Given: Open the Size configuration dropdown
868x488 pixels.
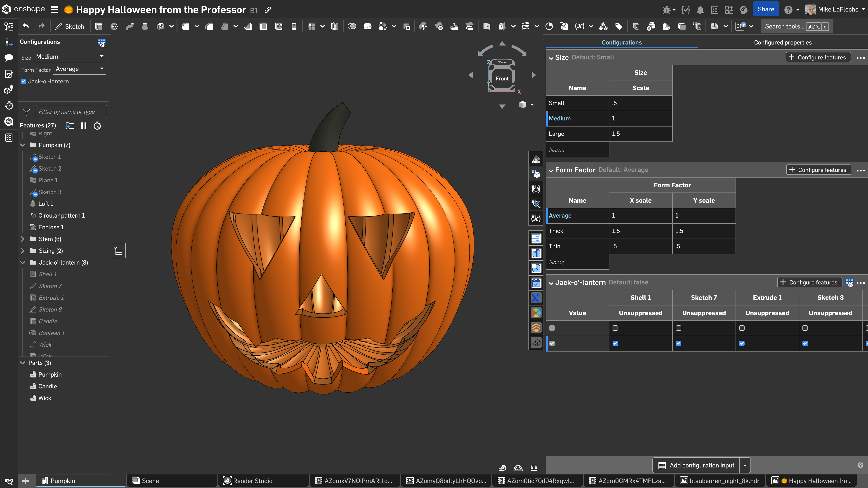Looking at the screenshot, I should [69, 56].
